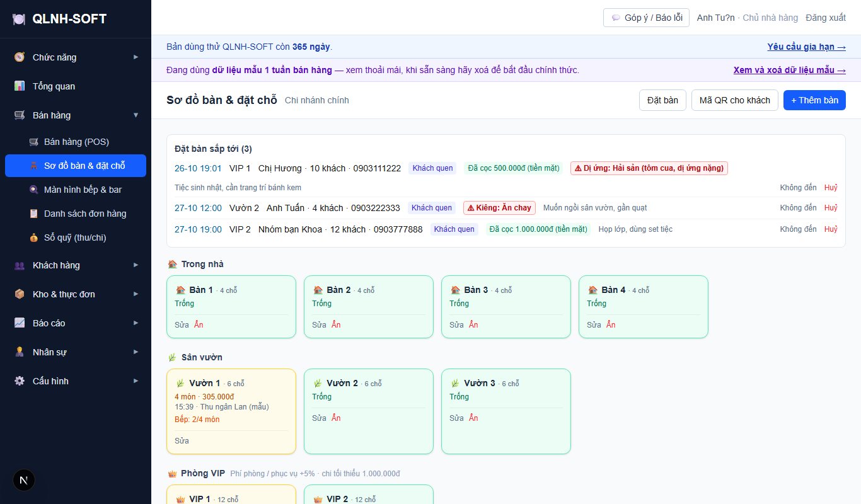The width and height of the screenshot is (861, 504).
Task: Open Sổ quỹ (thu/chi) page
Action: point(76,238)
